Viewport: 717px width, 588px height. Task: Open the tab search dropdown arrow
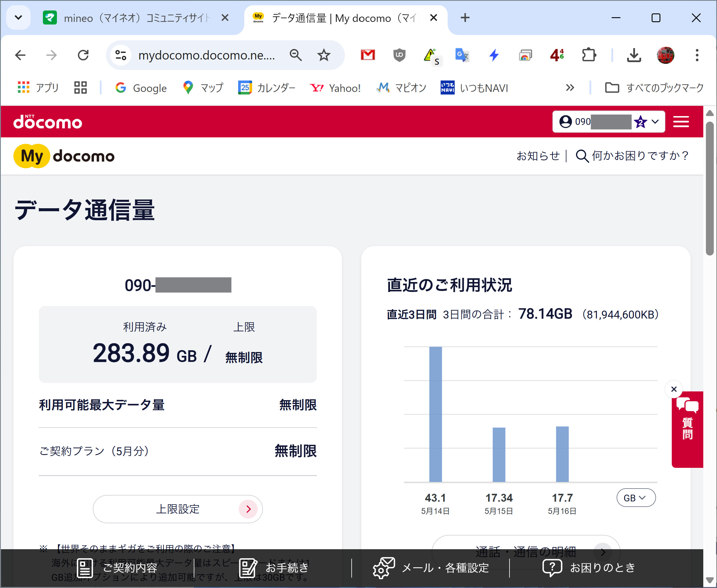point(19,17)
